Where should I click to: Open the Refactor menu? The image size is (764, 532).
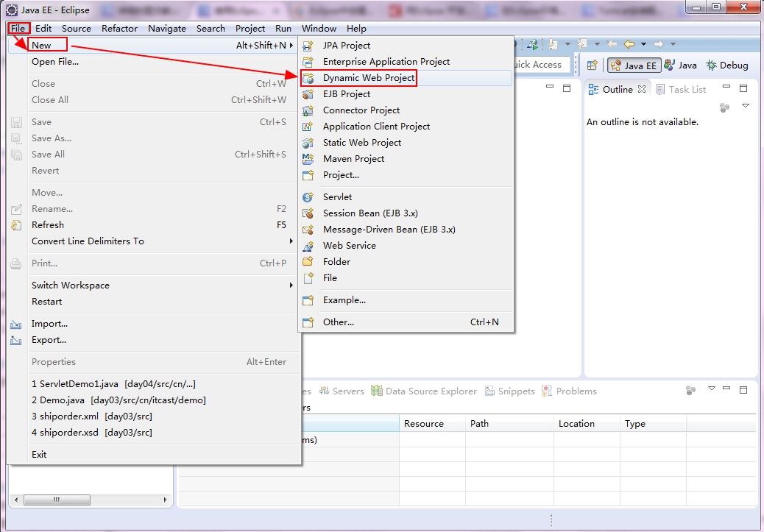(119, 28)
